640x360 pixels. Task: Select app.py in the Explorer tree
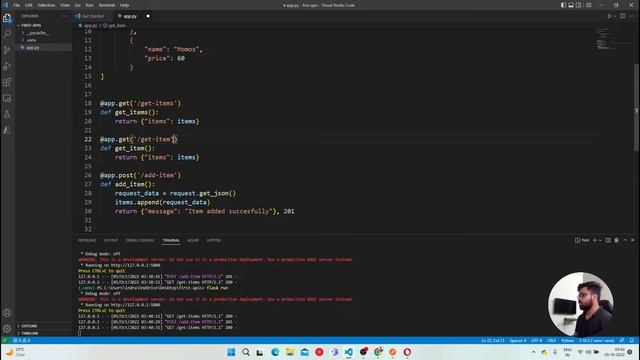(44, 47)
